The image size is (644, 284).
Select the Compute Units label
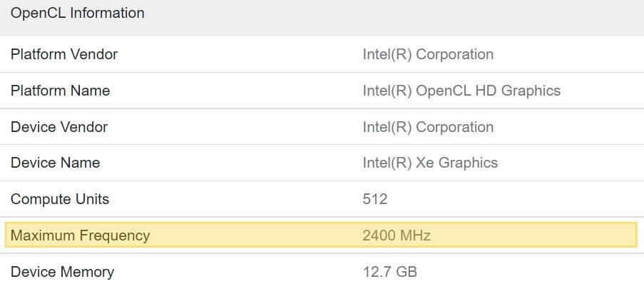pyautogui.click(x=60, y=199)
